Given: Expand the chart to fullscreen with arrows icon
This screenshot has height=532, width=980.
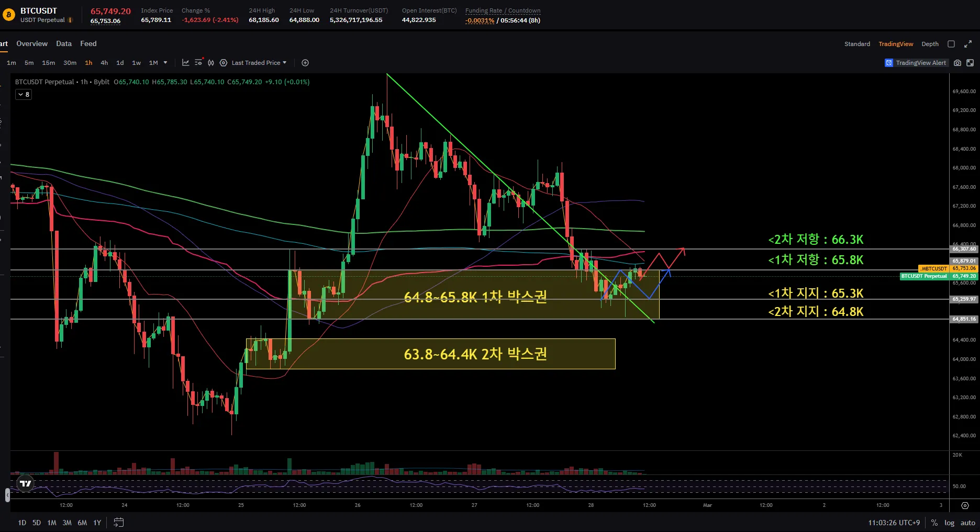Looking at the screenshot, I should point(968,44).
